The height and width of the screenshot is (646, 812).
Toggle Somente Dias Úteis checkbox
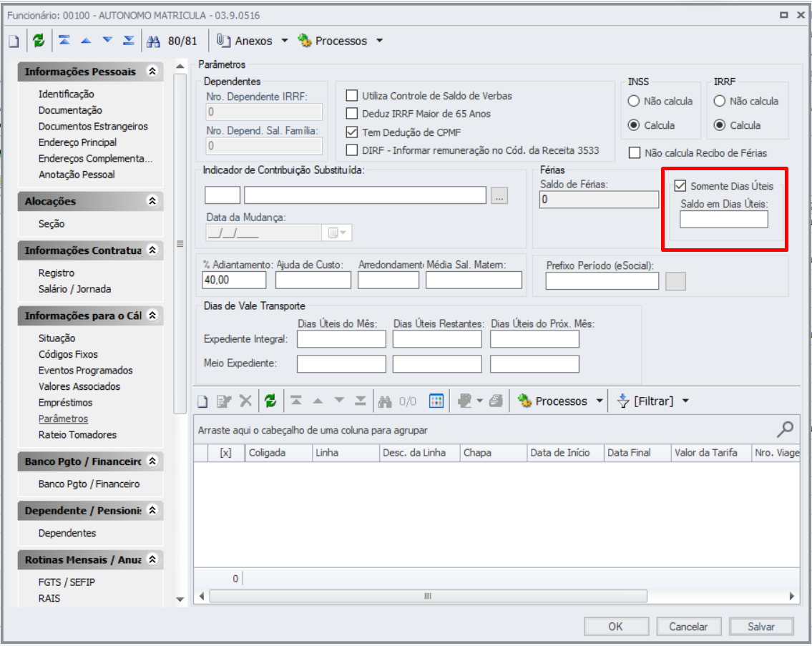680,186
